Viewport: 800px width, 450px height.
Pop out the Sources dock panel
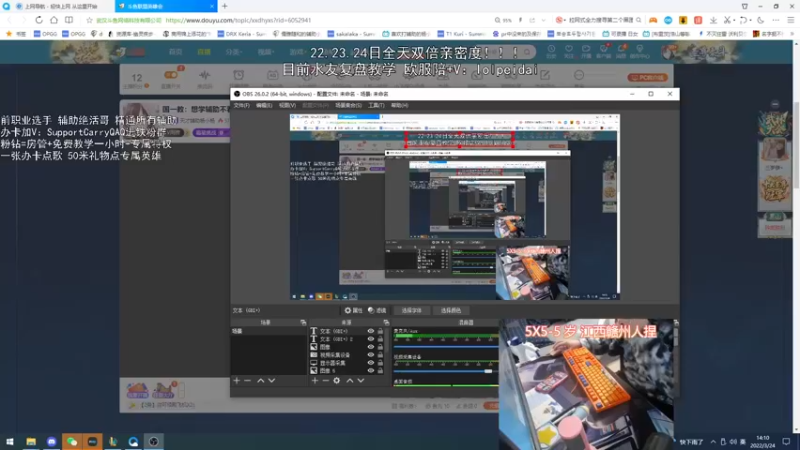(x=386, y=322)
